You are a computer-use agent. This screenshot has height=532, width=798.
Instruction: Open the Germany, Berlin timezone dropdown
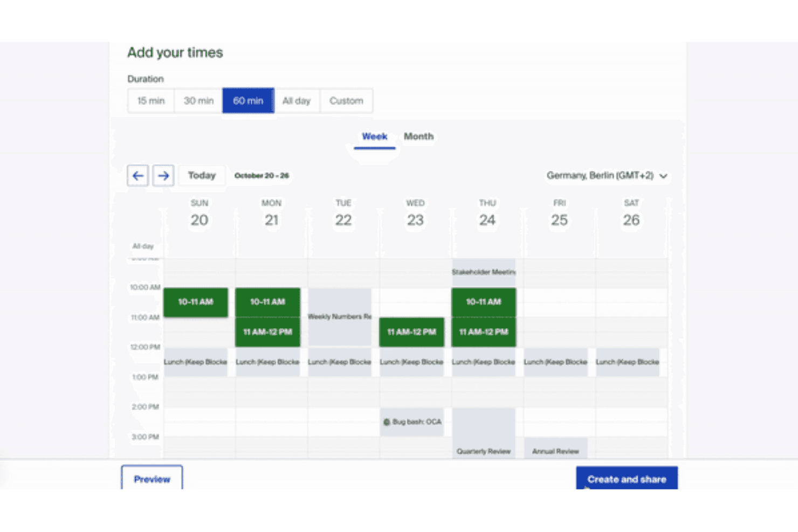coord(607,176)
